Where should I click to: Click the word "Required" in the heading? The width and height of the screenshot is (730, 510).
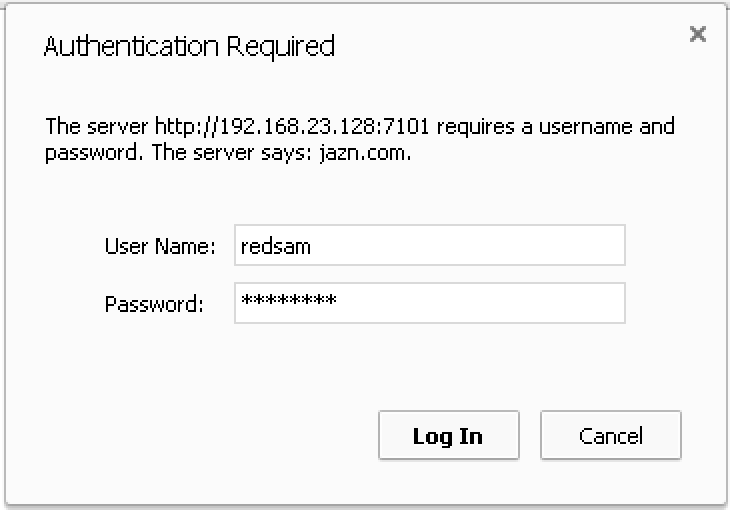click(x=281, y=47)
